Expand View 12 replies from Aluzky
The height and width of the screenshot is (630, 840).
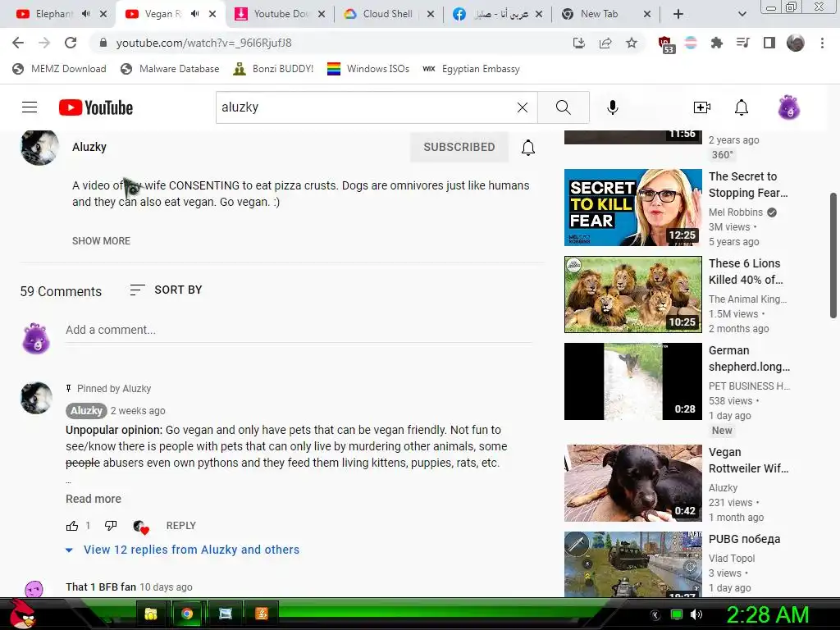click(182, 550)
